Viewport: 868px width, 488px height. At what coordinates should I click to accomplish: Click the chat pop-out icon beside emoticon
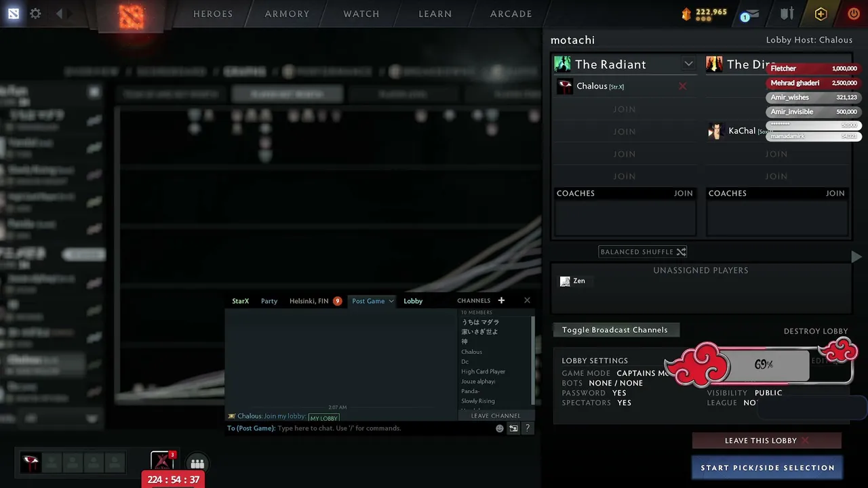(513, 428)
